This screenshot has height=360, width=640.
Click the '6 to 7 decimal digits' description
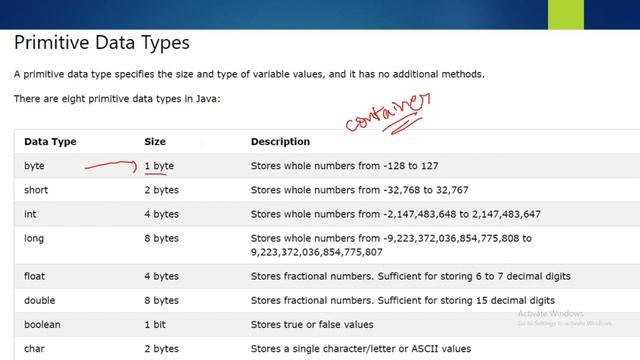coord(411,276)
